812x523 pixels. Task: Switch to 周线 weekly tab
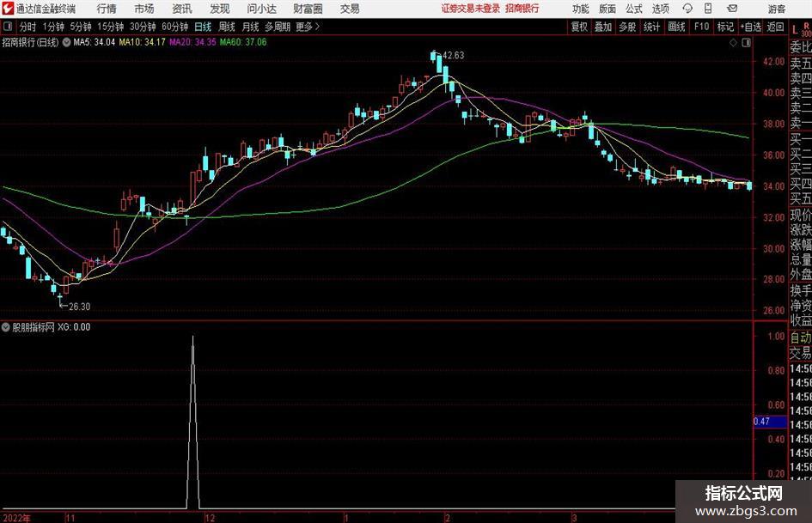point(226,27)
